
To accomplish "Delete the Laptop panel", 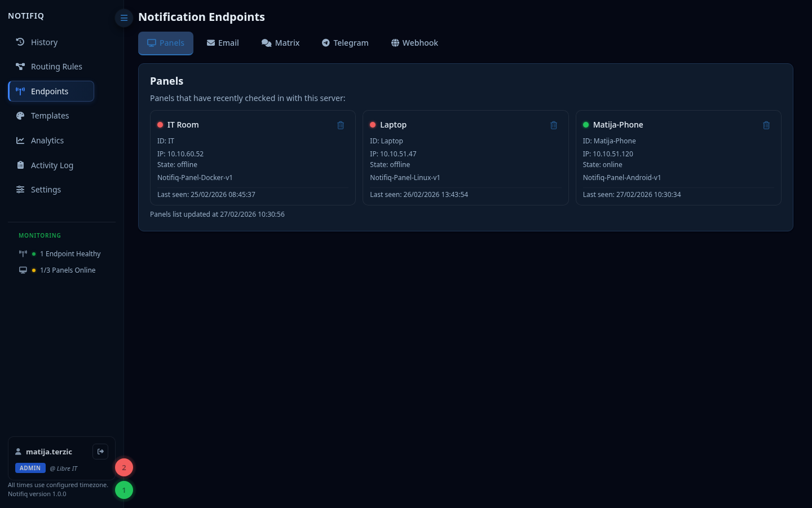I will tap(554, 125).
